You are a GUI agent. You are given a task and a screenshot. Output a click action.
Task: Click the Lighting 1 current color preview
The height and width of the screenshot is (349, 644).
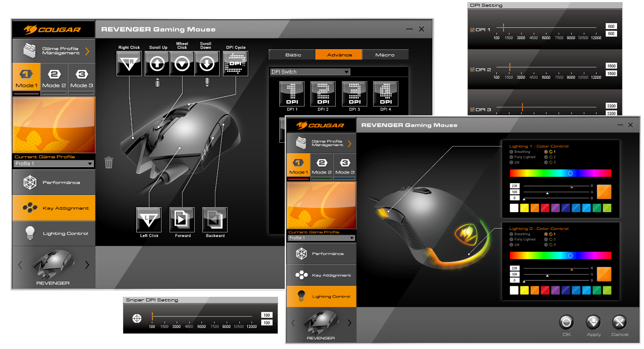pyautogui.click(x=604, y=192)
